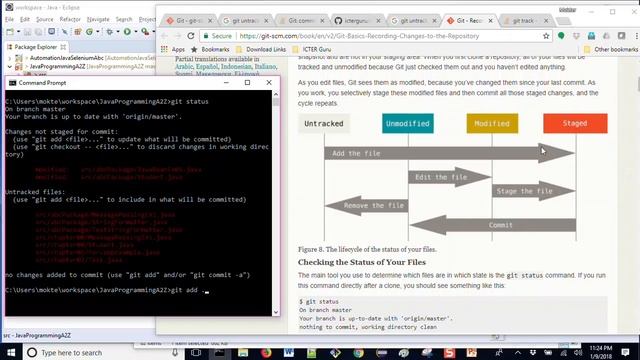Open the Arabic translation link

pyautogui.click(x=184, y=67)
